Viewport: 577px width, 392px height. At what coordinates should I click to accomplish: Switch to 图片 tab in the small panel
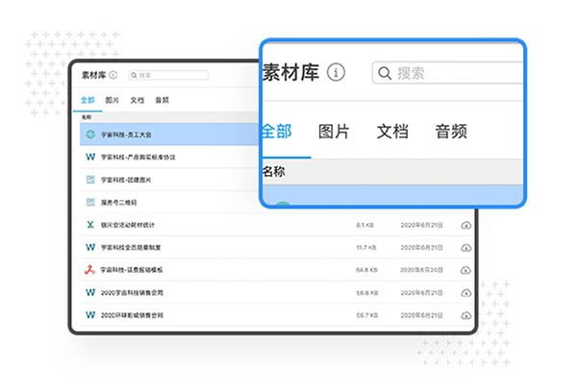113,100
